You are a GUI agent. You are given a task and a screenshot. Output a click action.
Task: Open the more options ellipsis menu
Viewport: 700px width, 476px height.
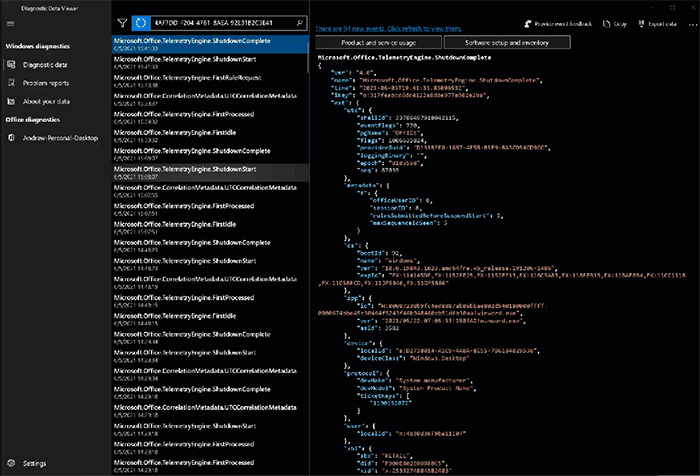coord(692,24)
